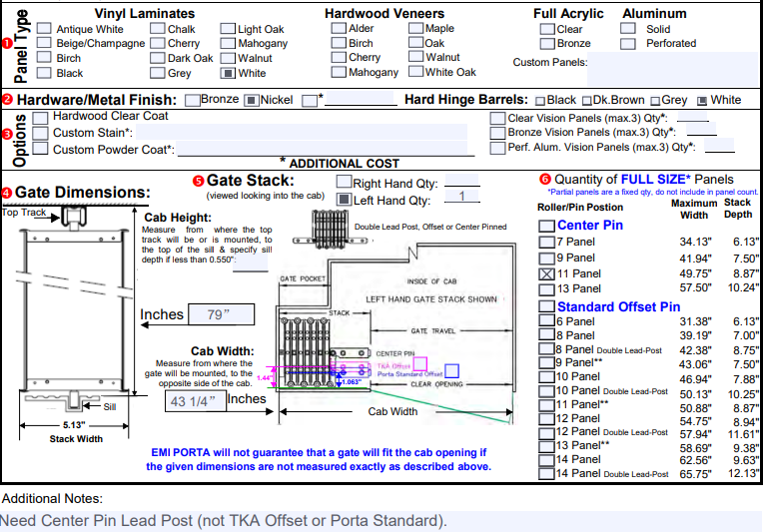Select the 10 Panel 46.94" checkbox
This screenshot has width=764, height=532.
click(546, 377)
